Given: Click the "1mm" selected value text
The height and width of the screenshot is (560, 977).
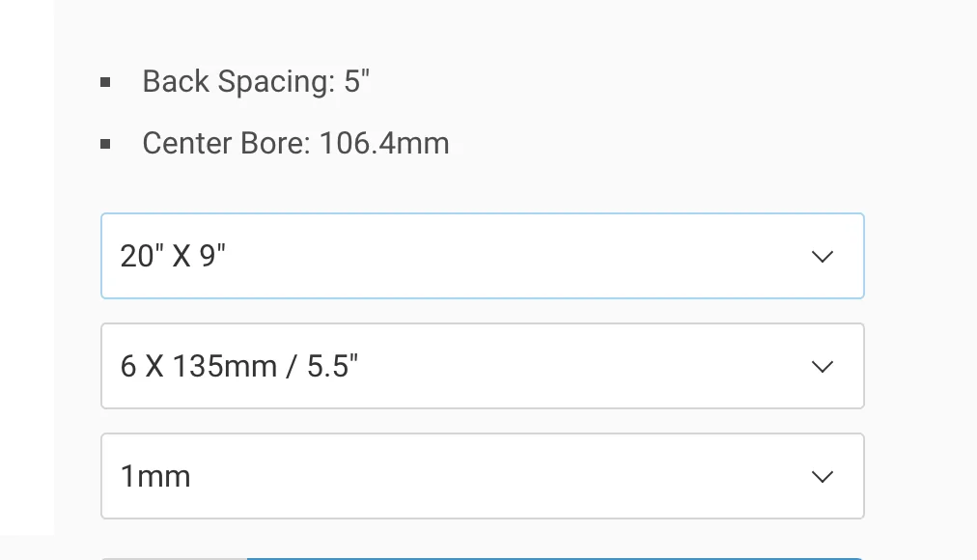Looking at the screenshot, I should [155, 477].
